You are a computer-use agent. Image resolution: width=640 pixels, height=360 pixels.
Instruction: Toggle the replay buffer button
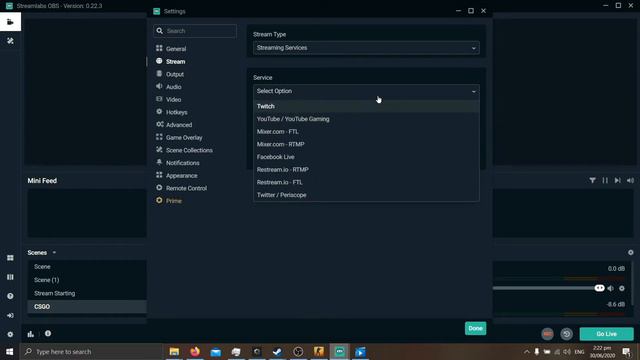pyautogui.click(x=567, y=334)
